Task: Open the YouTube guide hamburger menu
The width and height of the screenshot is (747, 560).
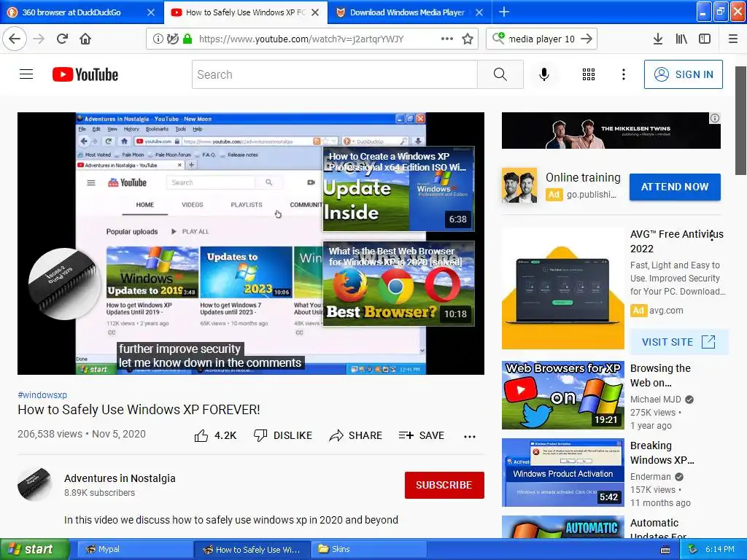Action: point(26,74)
